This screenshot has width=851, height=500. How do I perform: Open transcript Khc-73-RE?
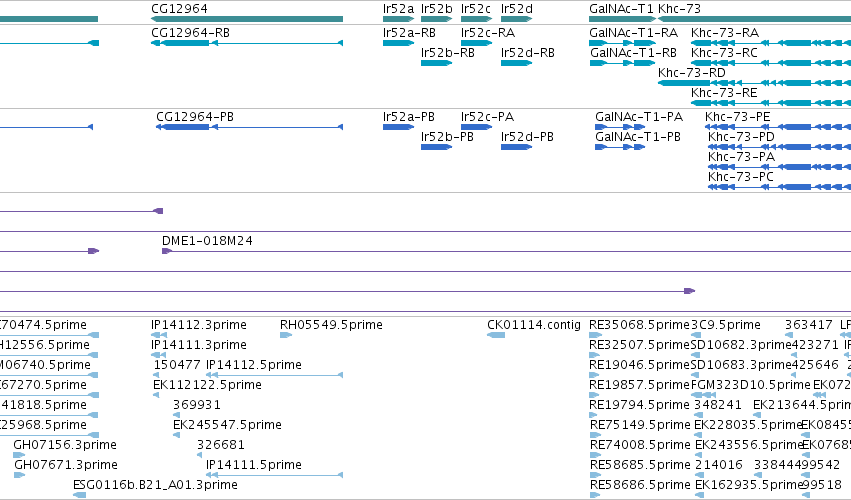coord(724,93)
